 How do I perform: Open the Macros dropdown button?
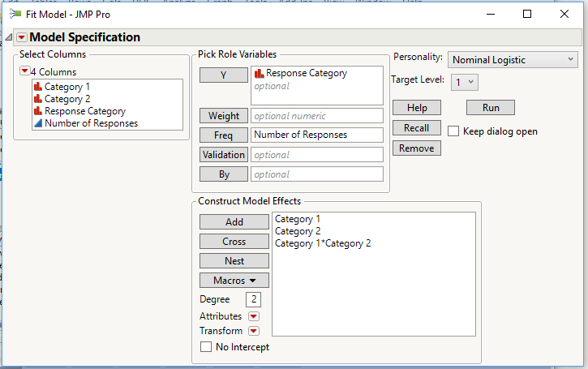pos(234,281)
